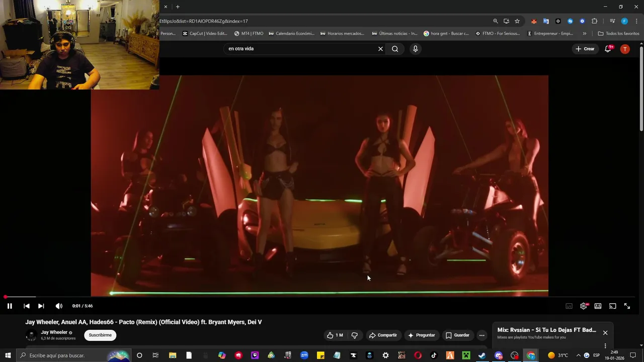Seek in the red video progress bar

[x=320, y=297]
